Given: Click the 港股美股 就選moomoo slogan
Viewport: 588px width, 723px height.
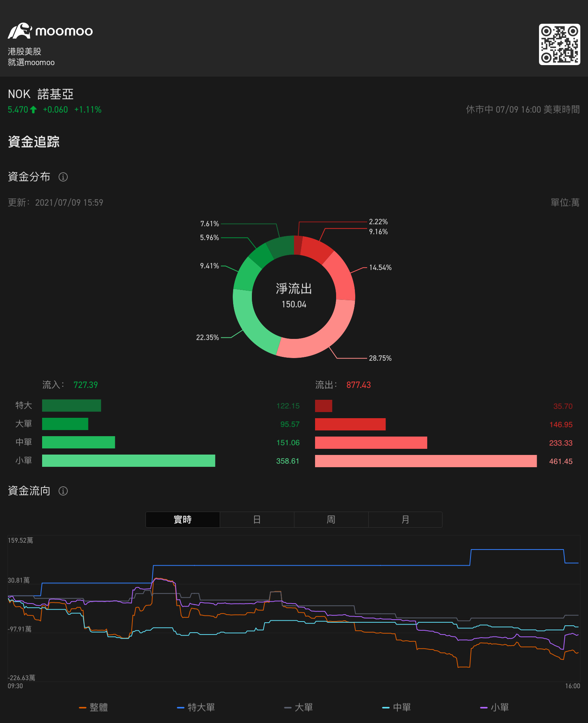Looking at the screenshot, I should (x=31, y=57).
